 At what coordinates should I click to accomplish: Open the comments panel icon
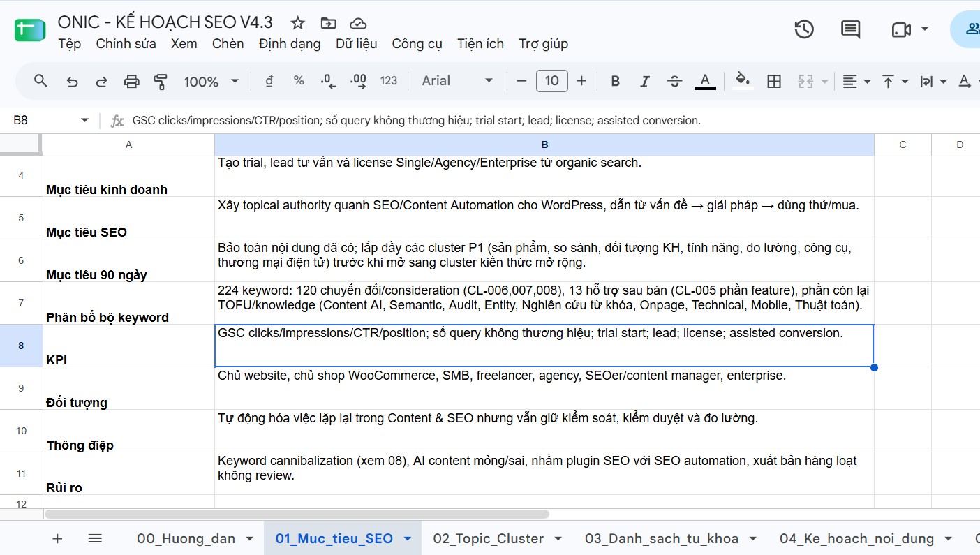click(x=850, y=29)
